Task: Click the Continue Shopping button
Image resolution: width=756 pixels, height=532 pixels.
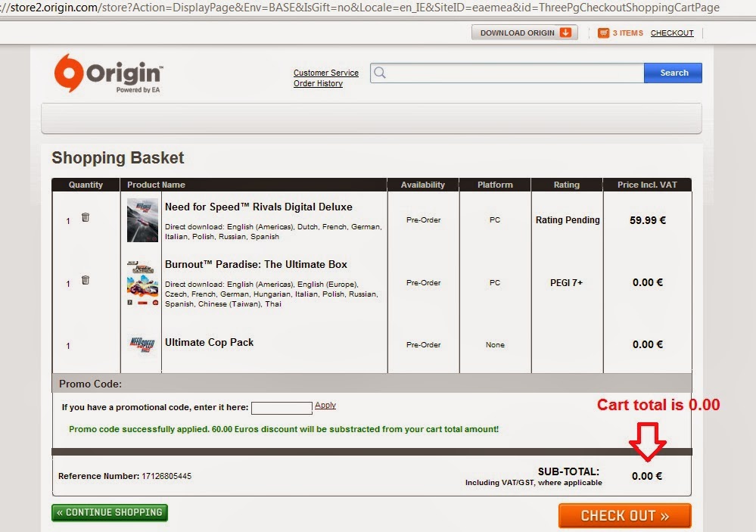Action: coord(110,513)
